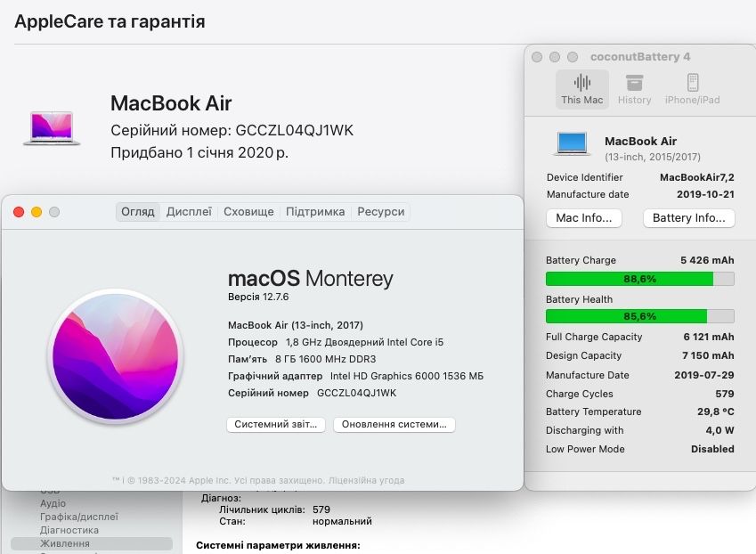Open History view in coconutBattery
This screenshot has width=756, height=554.
(634, 89)
